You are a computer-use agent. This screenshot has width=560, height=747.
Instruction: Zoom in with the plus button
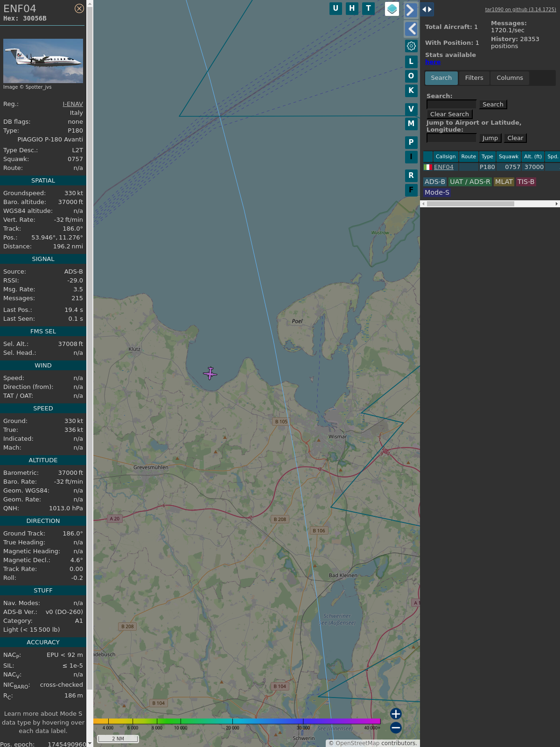pyautogui.click(x=396, y=713)
